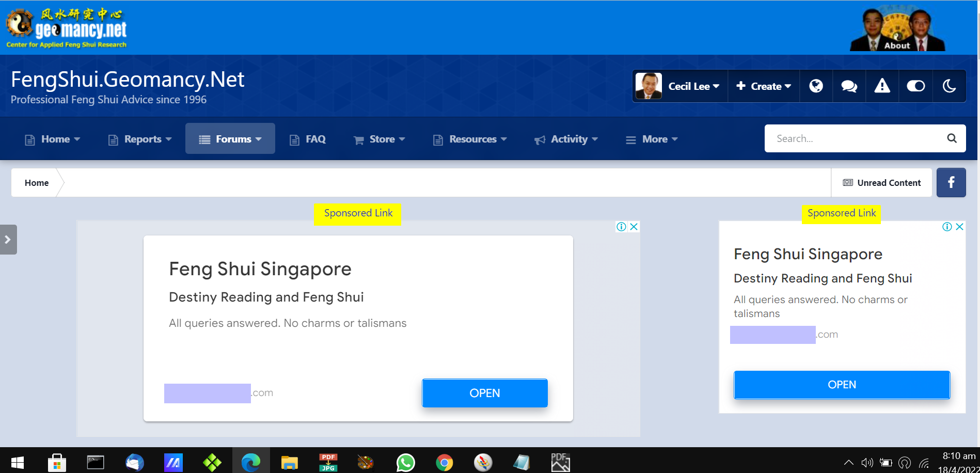Open the blue slanted-stripes taskbar app
This screenshot has height=473, width=980.
tap(173, 462)
